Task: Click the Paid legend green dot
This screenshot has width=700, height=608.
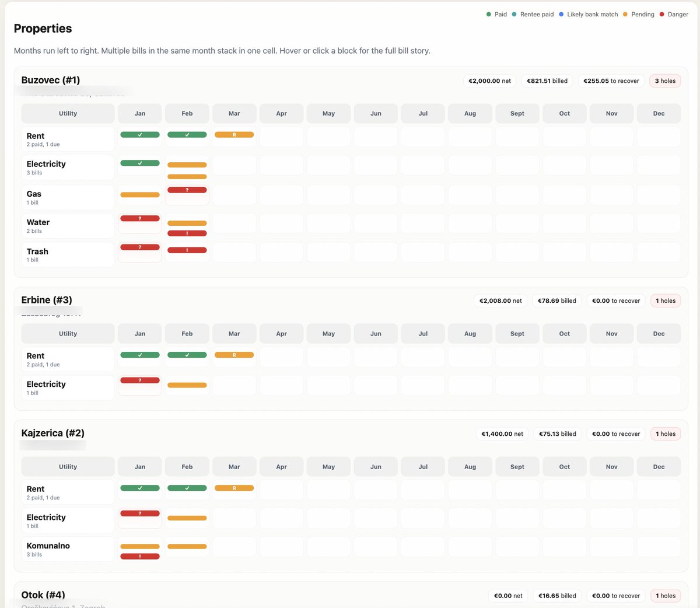Action: (489, 14)
